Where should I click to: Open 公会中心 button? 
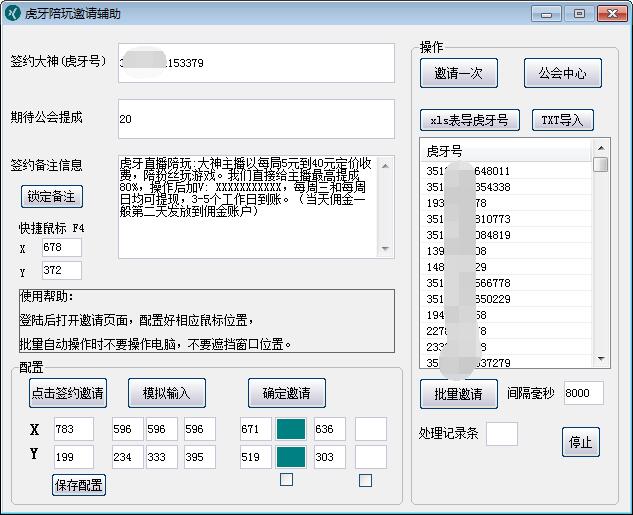click(563, 73)
